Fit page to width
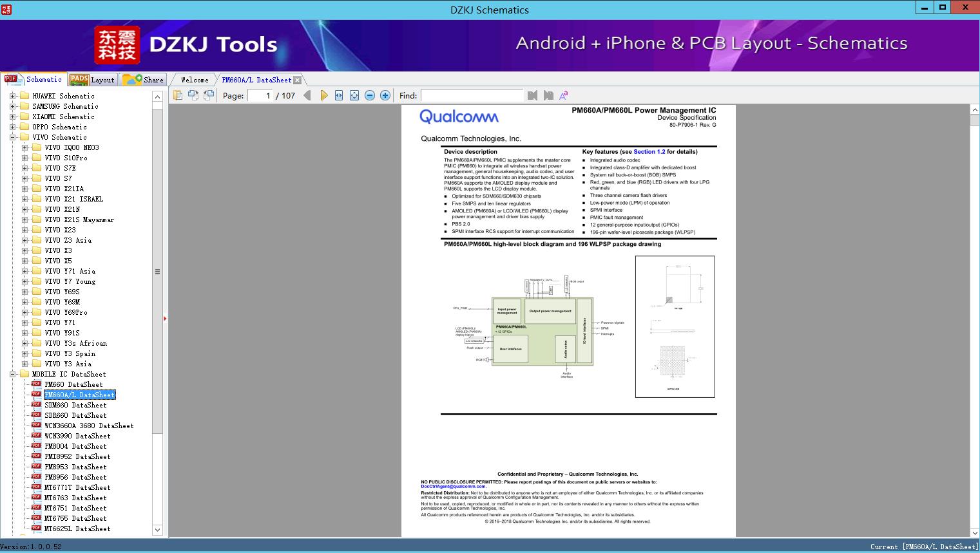This screenshot has width=980, height=553. 339,95
